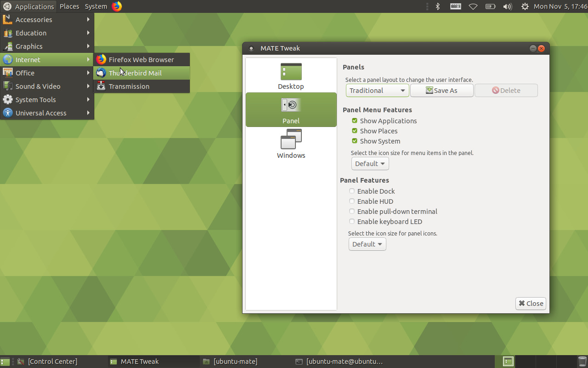Start Transmission from the Internet submenu
Image resolution: width=588 pixels, height=368 pixels.
click(x=129, y=86)
